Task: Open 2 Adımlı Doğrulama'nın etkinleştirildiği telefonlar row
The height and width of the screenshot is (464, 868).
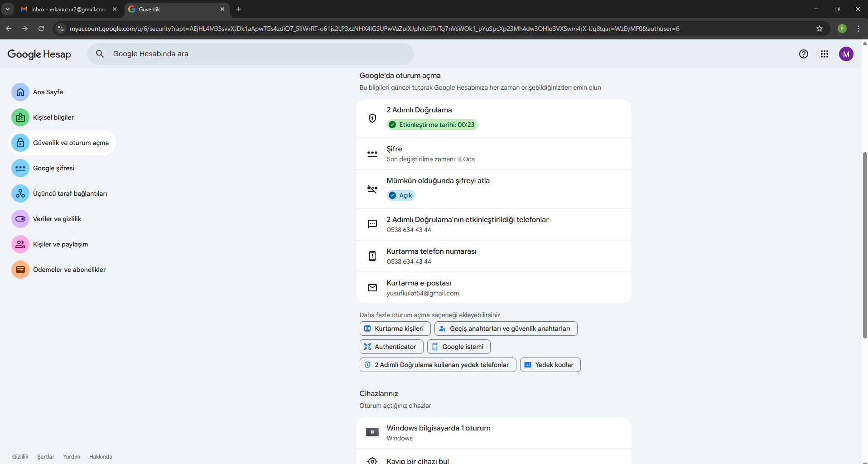Action: click(494, 224)
